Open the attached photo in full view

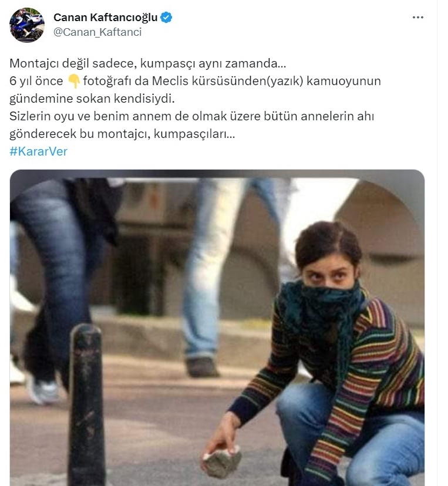217,328
